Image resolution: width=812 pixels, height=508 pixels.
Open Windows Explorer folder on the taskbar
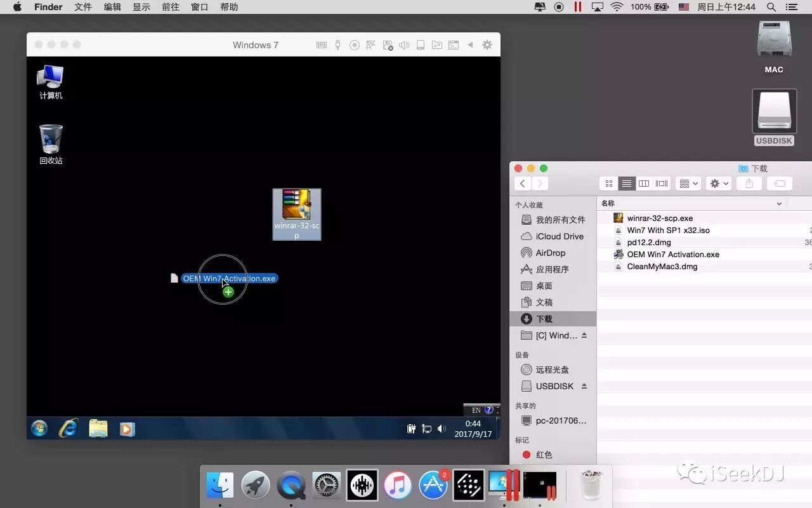click(98, 429)
